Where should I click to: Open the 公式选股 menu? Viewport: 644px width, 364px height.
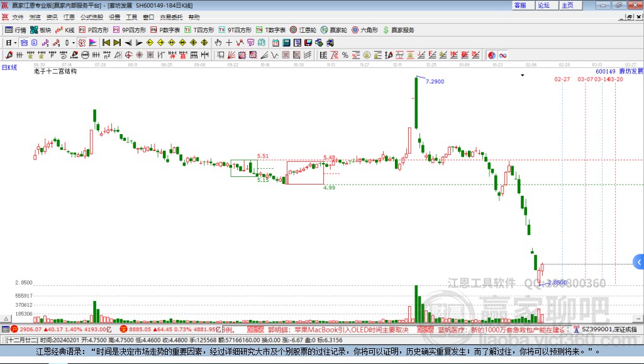pos(92,17)
